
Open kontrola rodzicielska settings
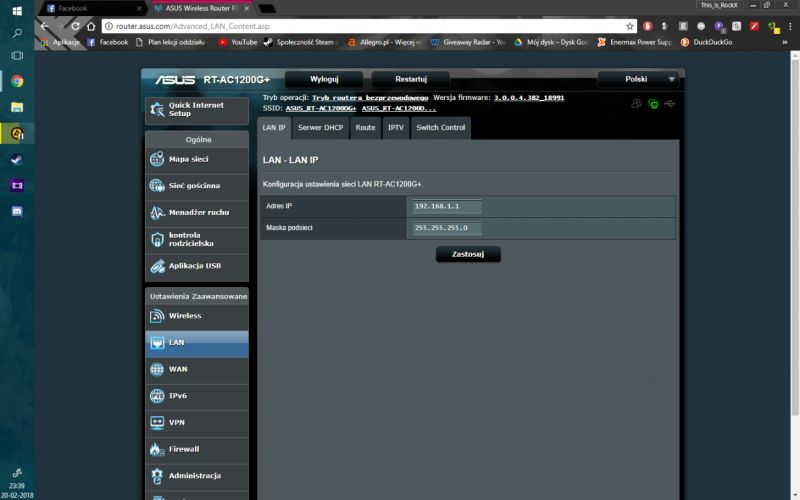(196, 239)
